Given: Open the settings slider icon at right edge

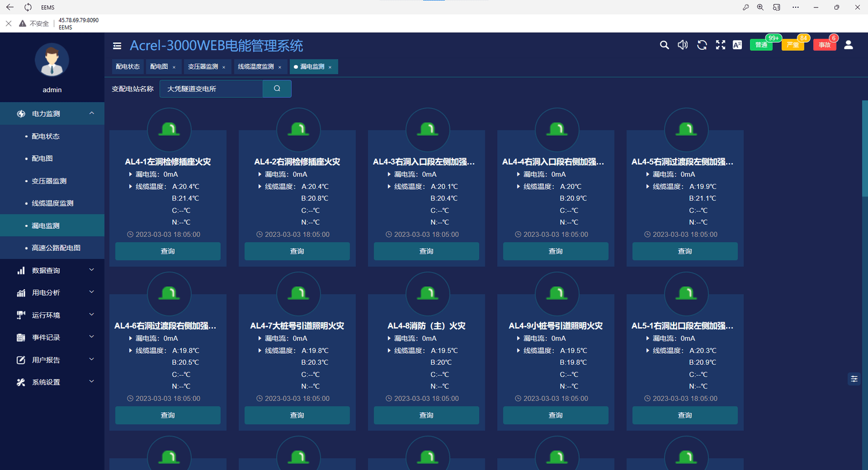Looking at the screenshot, I should pos(854,379).
